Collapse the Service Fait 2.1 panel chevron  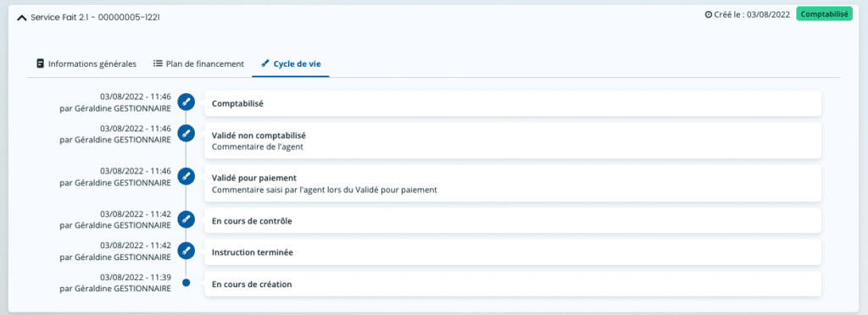21,18
